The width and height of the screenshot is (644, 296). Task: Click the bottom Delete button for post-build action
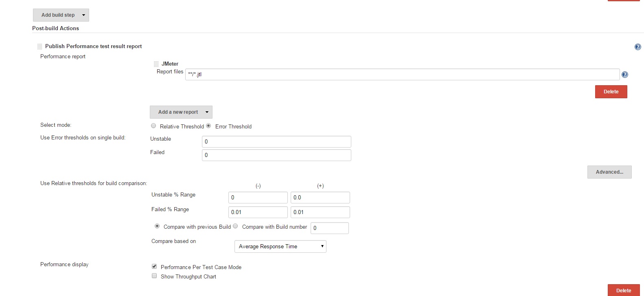[623, 290]
